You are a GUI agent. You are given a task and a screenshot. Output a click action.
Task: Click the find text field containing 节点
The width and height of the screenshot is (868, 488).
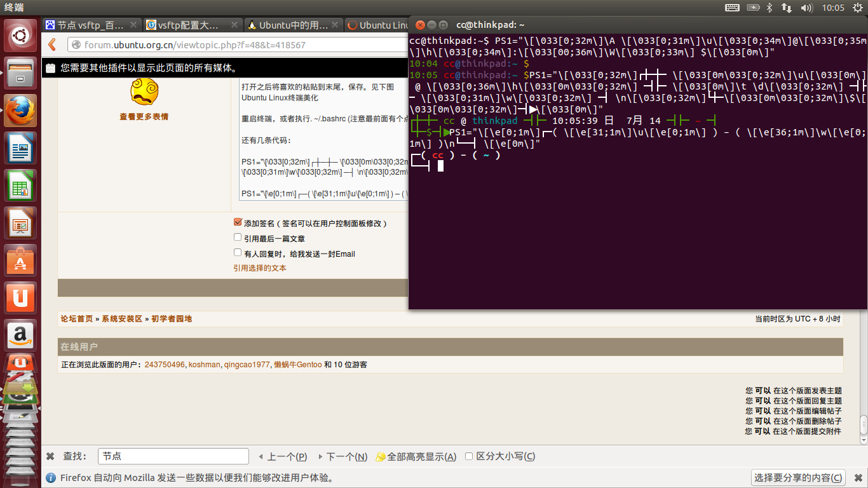click(173, 456)
